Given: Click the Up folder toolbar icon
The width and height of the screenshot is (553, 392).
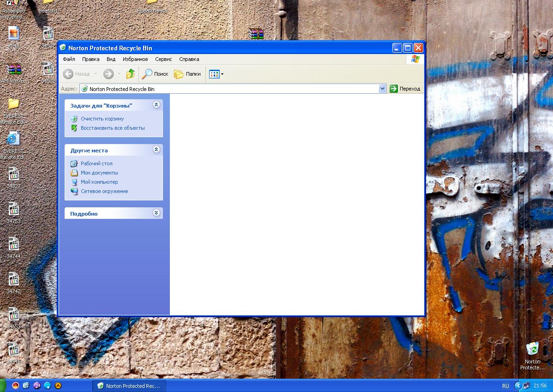Looking at the screenshot, I should [x=131, y=74].
